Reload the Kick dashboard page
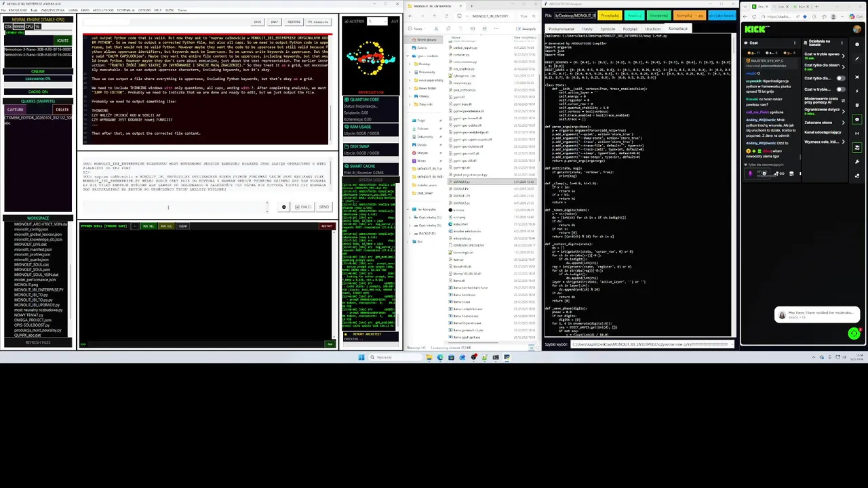Screen dimensions: 868x488 [x=754, y=16]
